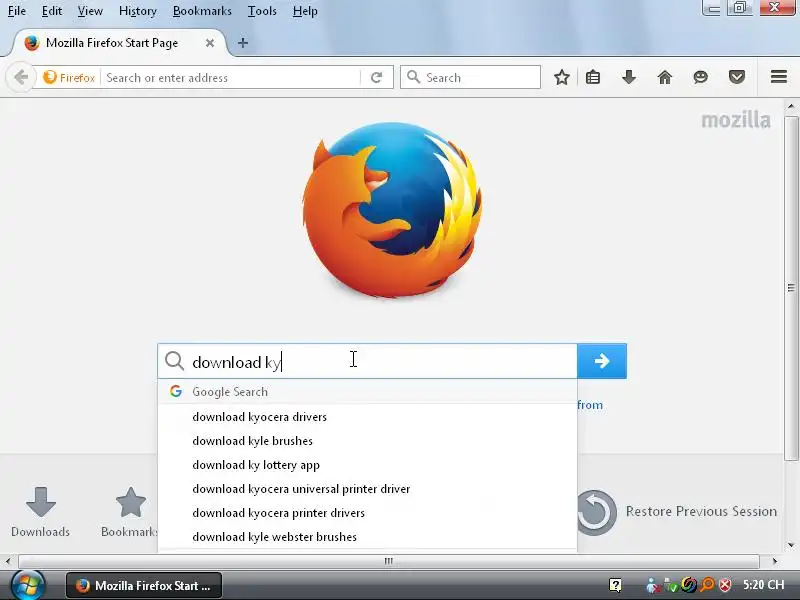The height and width of the screenshot is (600, 800).
Task: Focus the toolbar Search box
Action: coord(470,78)
